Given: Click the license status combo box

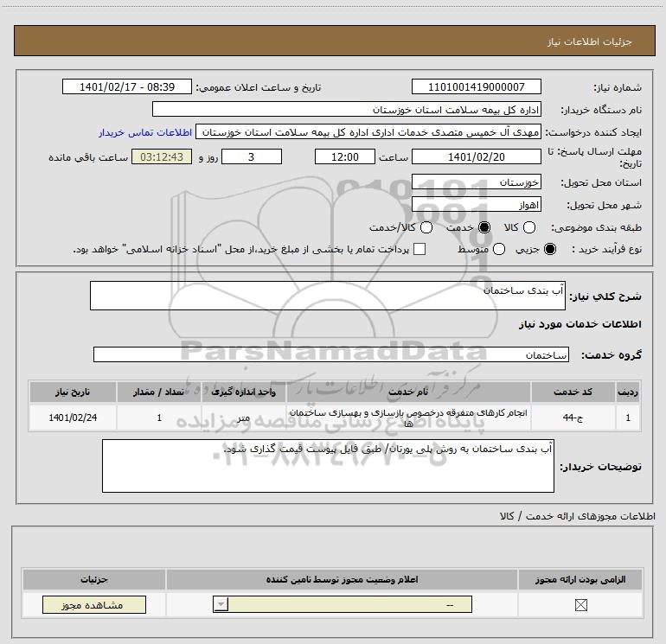Looking at the screenshot, I should pos(343,604).
